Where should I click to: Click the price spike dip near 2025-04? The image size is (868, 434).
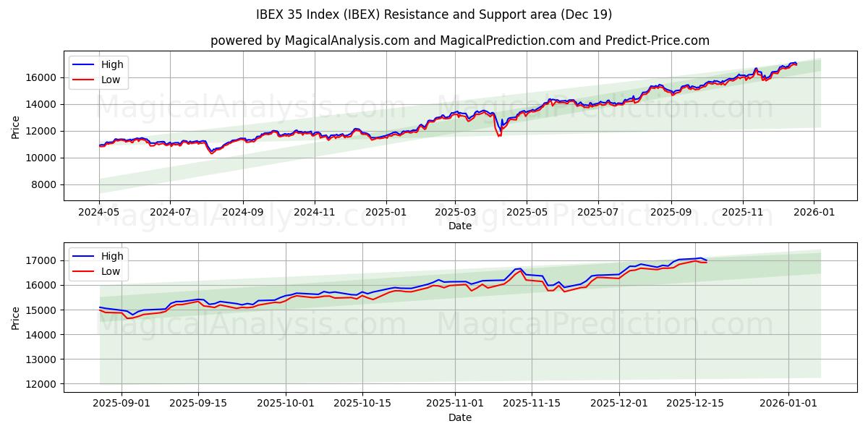point(498,135)
